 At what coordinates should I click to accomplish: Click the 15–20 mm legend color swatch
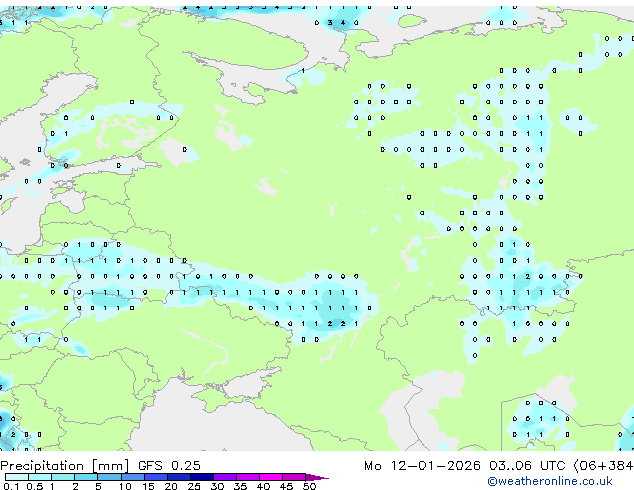pyautogui.click(x=156, y=477)
